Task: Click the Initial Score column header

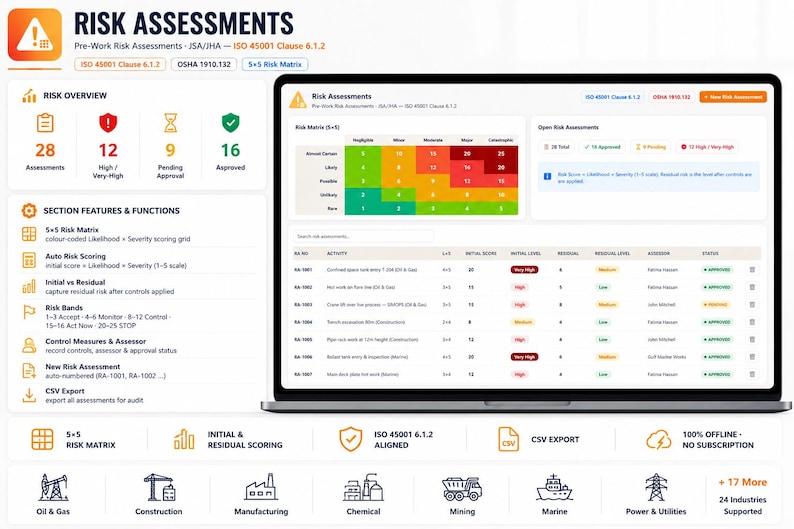Action: 481,253
